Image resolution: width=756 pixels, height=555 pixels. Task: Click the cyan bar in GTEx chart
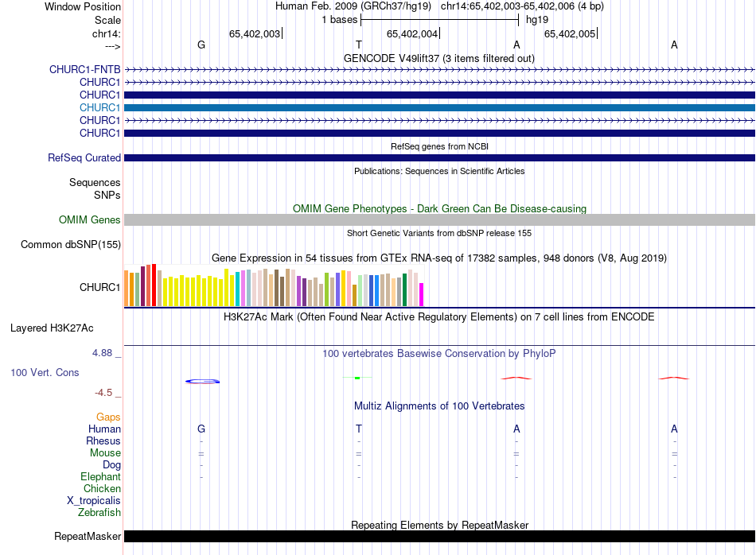point(238,289)
